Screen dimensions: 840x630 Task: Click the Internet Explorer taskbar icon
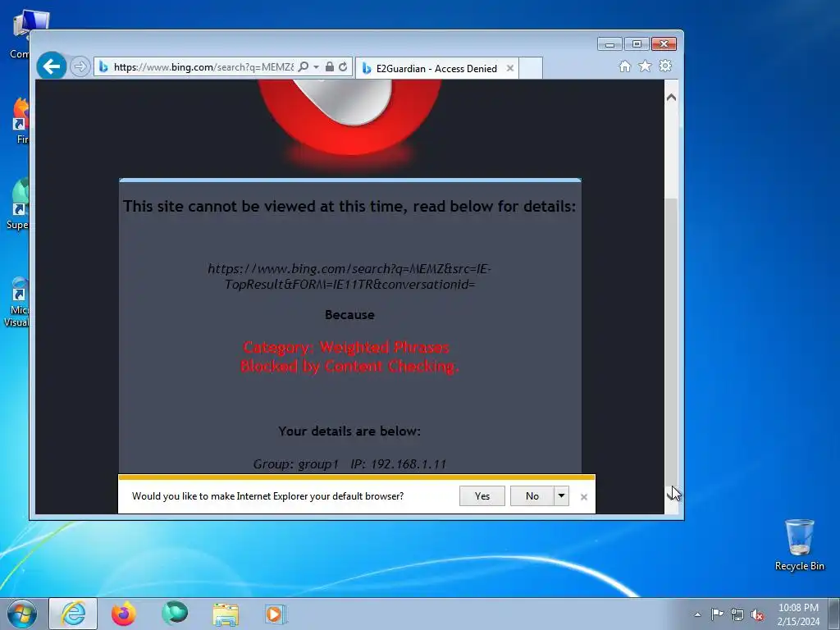pos(73,614)
